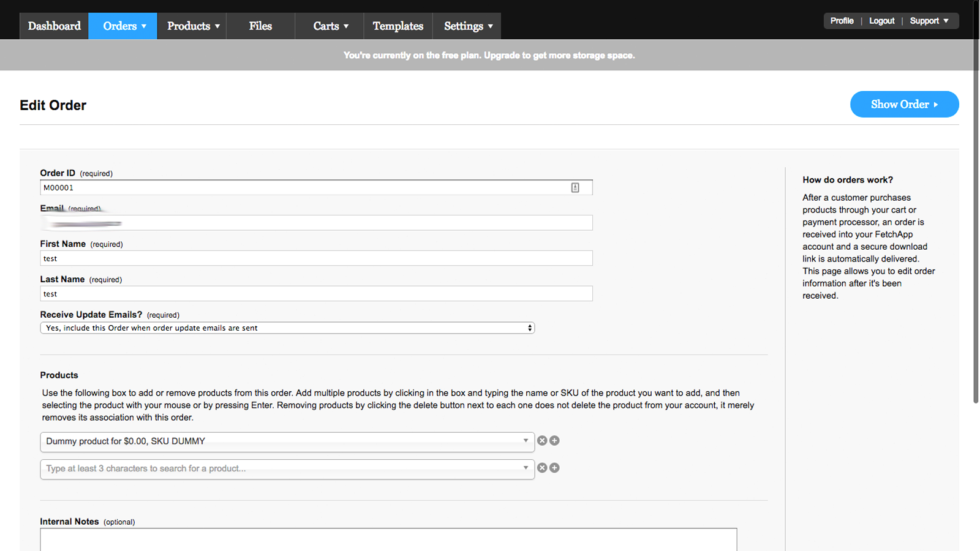Add a product after the Dummy product row

tap(554, 440)
